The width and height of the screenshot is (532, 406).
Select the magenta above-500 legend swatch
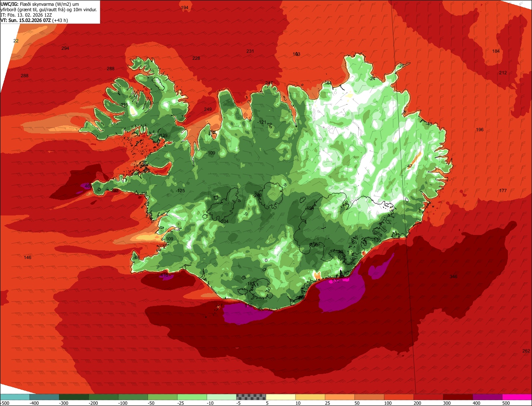coord(517,397)
